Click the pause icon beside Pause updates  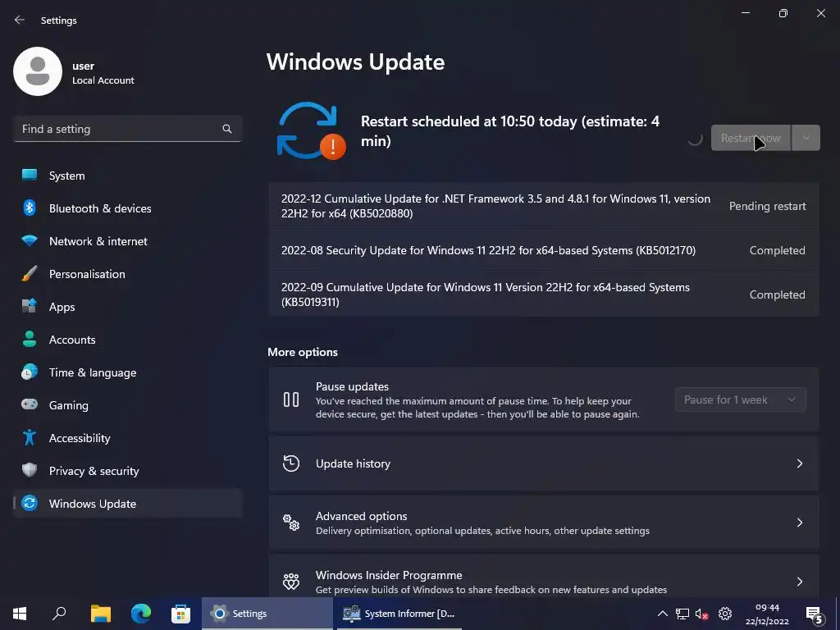pos(291,399)
